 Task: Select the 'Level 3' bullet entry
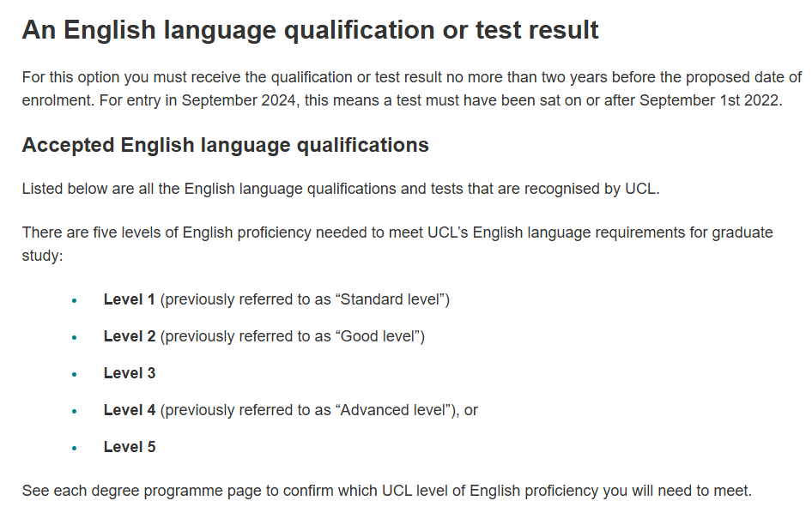pyautogui.click(x=130, y=373)
